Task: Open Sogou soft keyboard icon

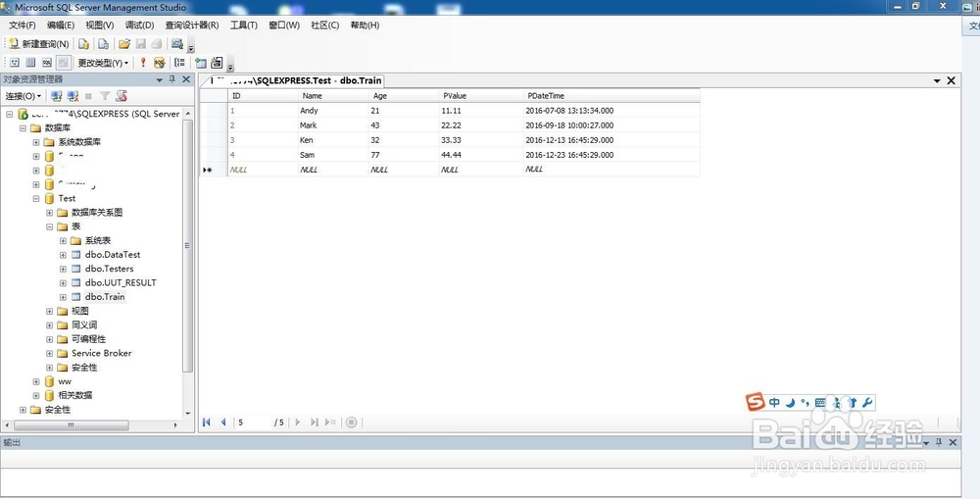Action: pos(820,403)
